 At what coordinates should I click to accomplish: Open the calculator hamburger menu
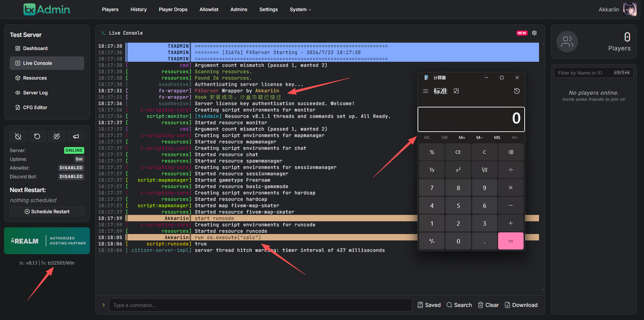point(426,91)
